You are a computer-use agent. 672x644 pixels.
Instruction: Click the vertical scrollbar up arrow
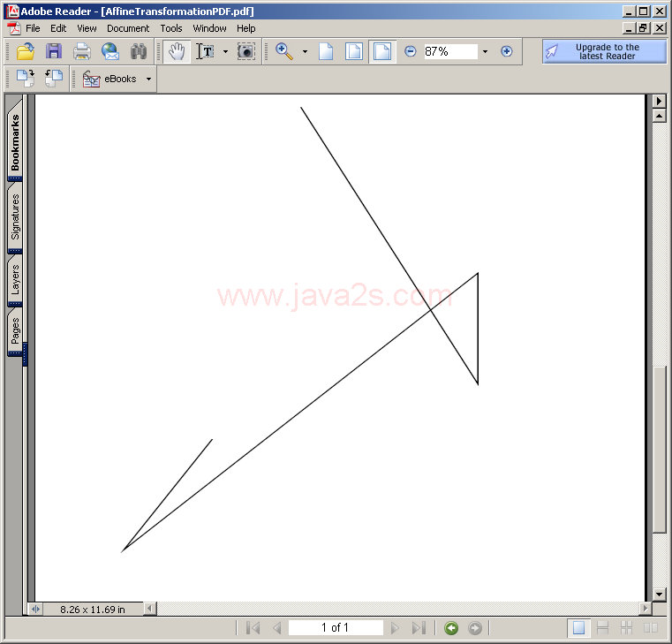click(x=659, y=116)
